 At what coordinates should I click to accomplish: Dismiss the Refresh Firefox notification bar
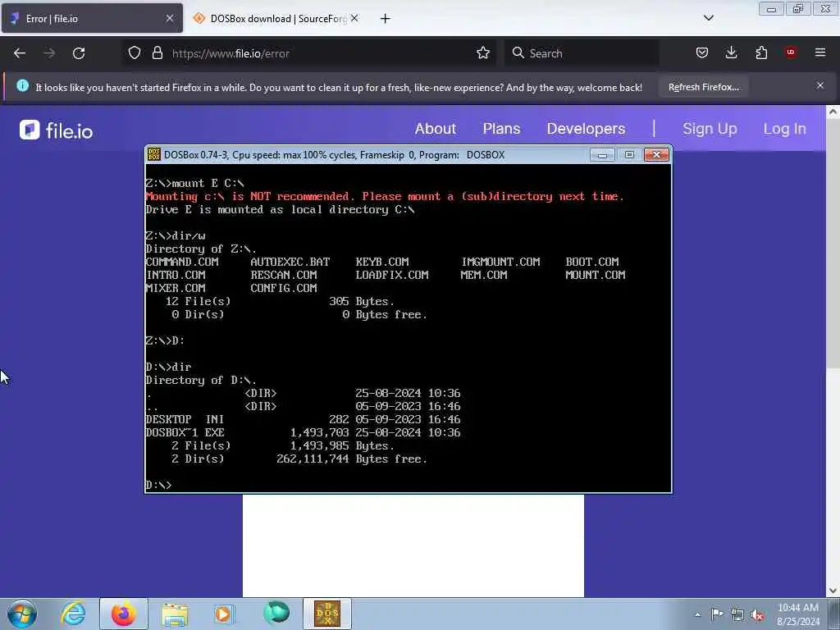(x=820, y=85)
